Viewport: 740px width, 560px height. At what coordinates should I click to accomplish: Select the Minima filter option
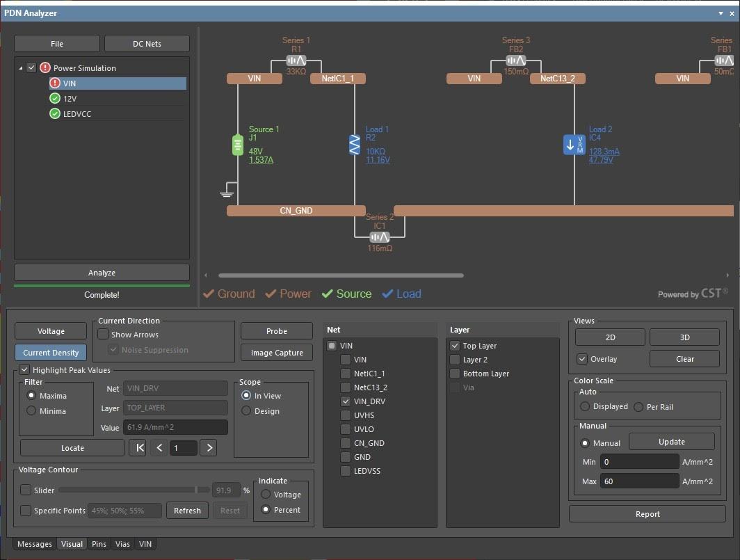pos(31,411)
